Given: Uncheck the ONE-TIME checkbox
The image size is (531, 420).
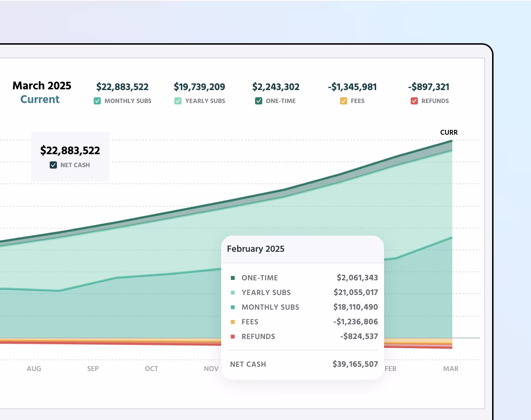Looking at the screenshot, I should [x=258, y=101].
